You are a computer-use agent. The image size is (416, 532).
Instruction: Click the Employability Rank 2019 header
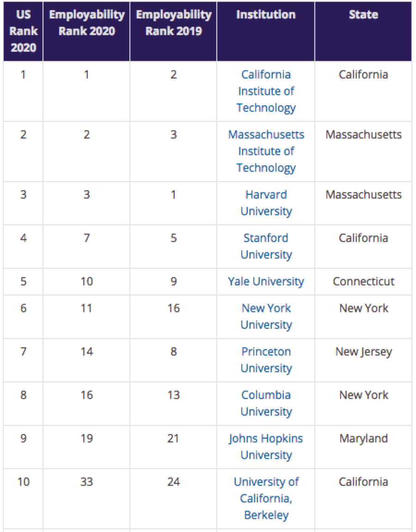[x=173, y=31]
